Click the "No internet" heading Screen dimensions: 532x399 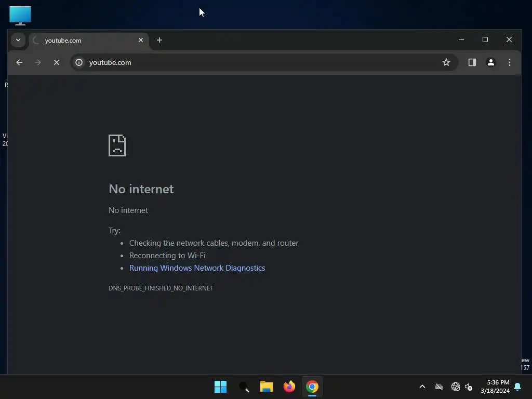click(141, 189)
